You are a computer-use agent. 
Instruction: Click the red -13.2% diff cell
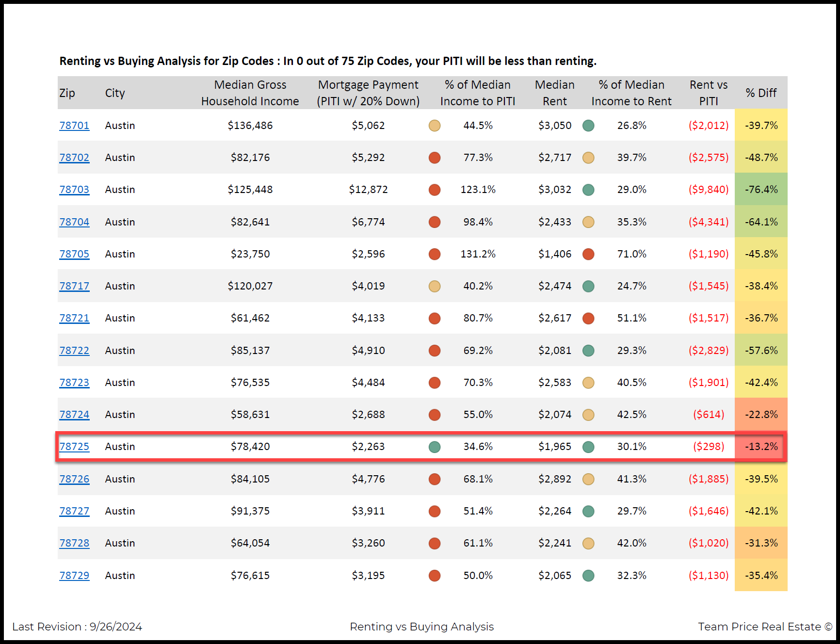pyautogui.click(x=761, y=447)
